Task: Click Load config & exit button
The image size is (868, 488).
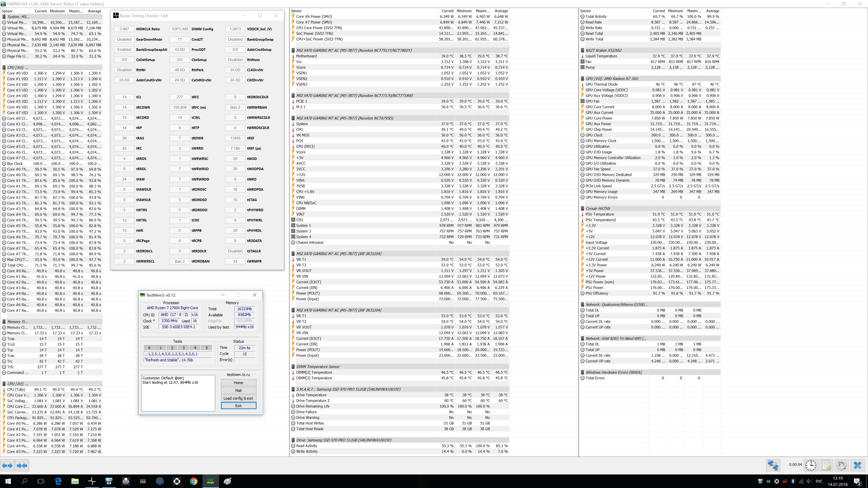Action: coord(238,398)
